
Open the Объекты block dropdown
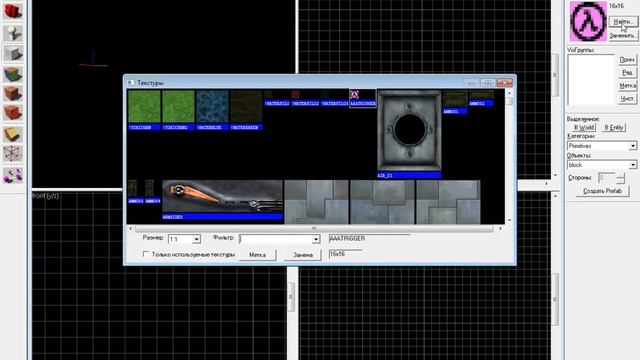[602, 165]
